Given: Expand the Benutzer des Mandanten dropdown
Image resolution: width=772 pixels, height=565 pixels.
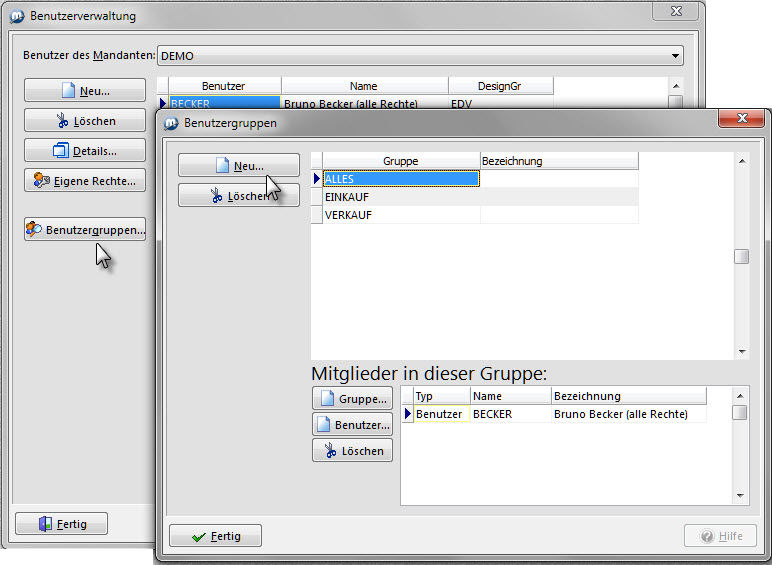Looking at the screenshot, I should tap(676, 57).
